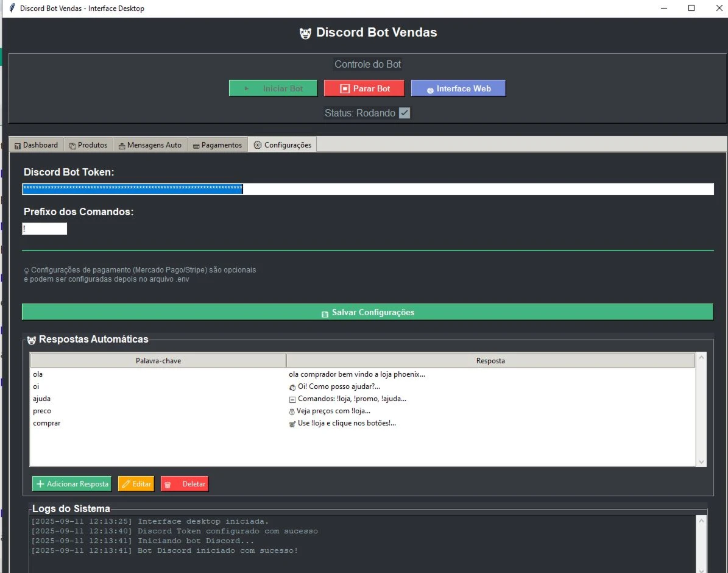
Task: Focus the Discord Bot Token field
Action: (x=368, y=189)
